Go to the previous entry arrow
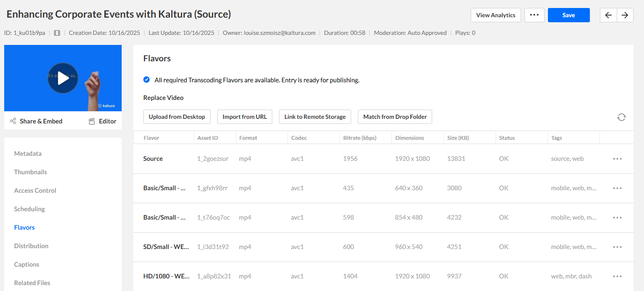This screenshot has height=291, width=644. [608, 15]
